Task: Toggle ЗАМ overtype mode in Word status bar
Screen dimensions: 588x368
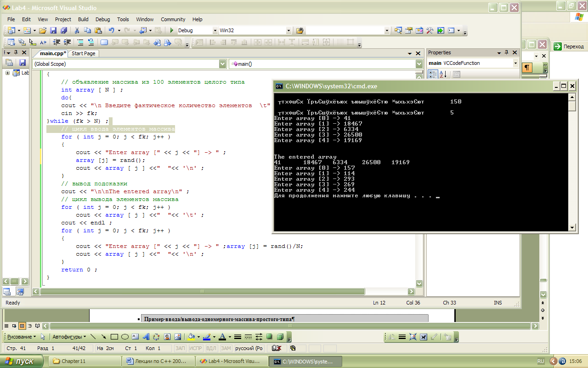Action: [x=226, y=349]
